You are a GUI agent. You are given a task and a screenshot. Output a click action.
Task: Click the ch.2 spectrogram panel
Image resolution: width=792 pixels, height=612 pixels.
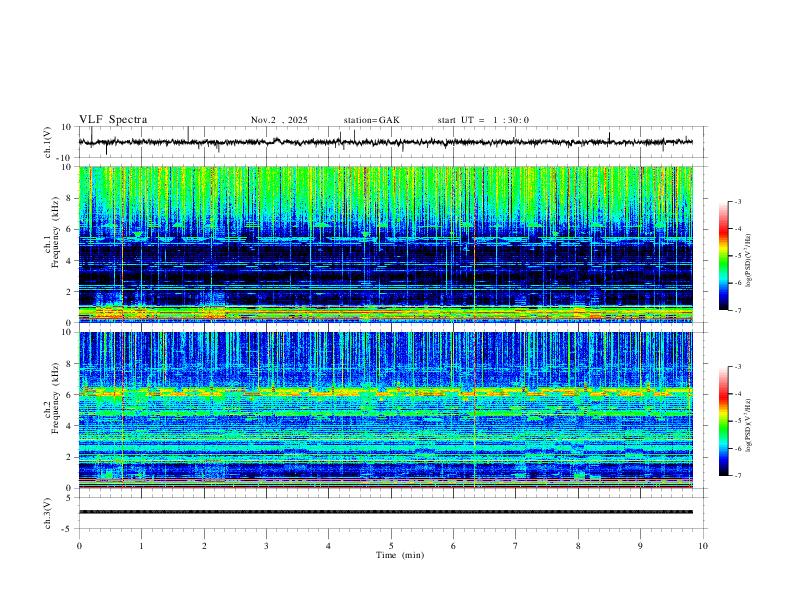(386, 410)
